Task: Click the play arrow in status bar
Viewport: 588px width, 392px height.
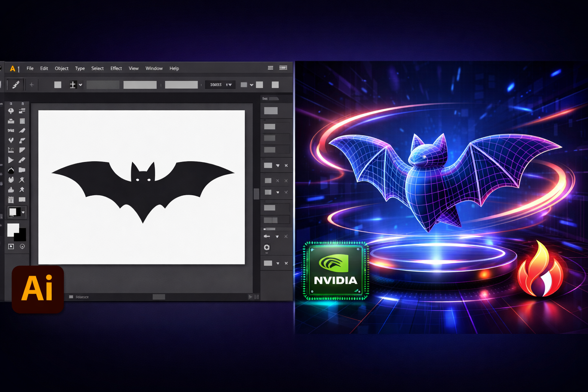Action: pyautogui.click(x=250, y=297)
